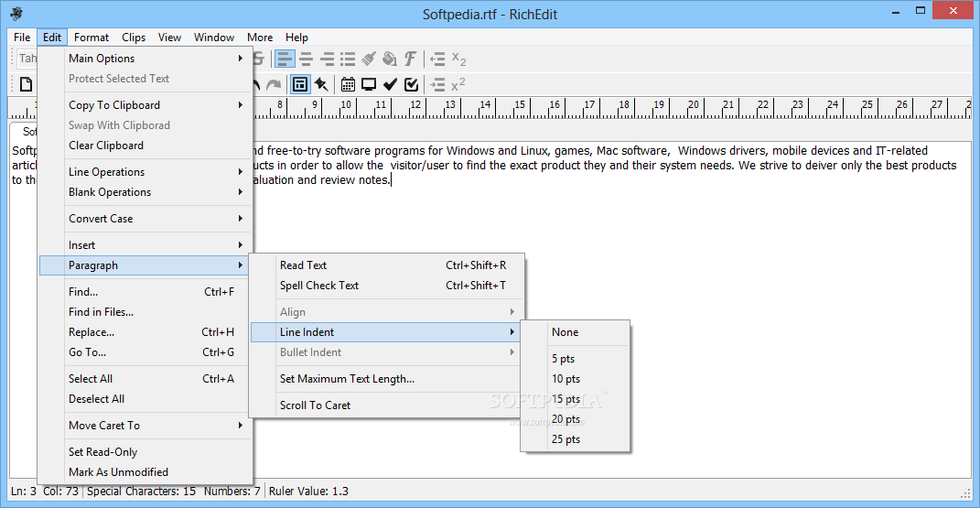Choose Set Maximum Text Length...
This screenshot has width=980, height=508.
pyautogui.click(x=385, y=379)
